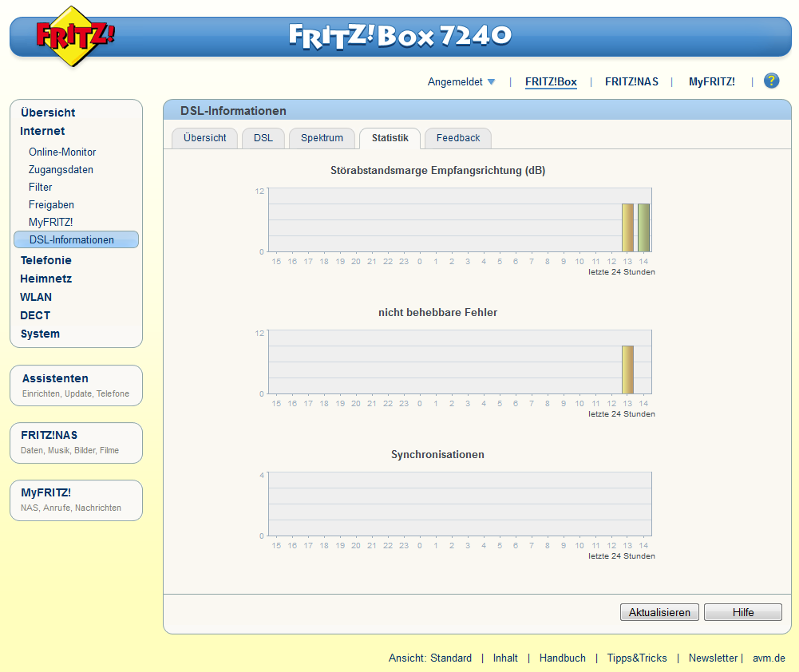Click the Störabstandsmarge Empfangsrichtung (dB) heading
Image resolution: width=799 pixels, height=672 pixels.
(x=437, y=171)
